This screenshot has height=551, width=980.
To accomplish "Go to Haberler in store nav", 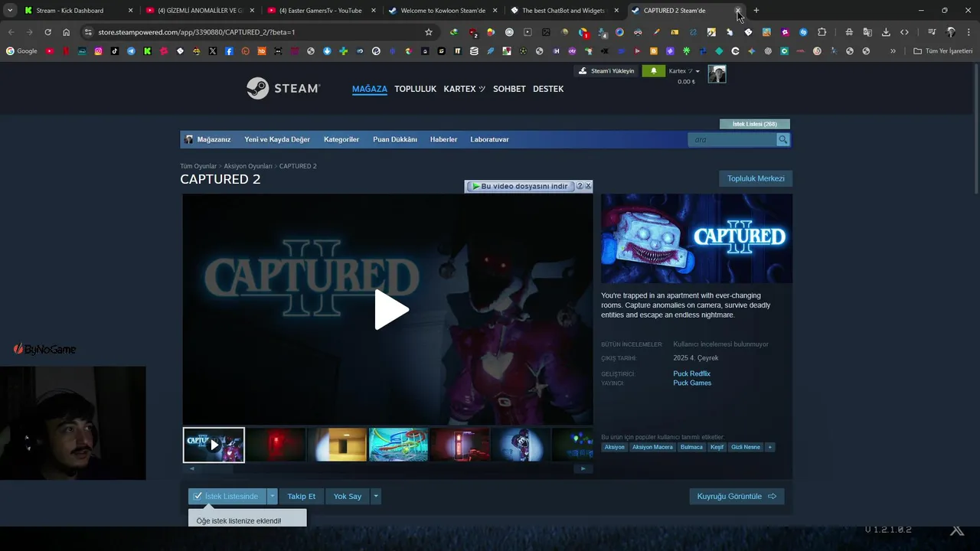I will coord(443,139).
